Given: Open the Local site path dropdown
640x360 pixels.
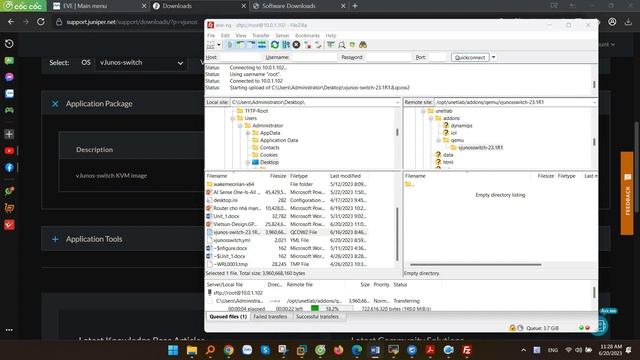Looking at the screenshot, I should pyautogui.click(x=398, y=102).
